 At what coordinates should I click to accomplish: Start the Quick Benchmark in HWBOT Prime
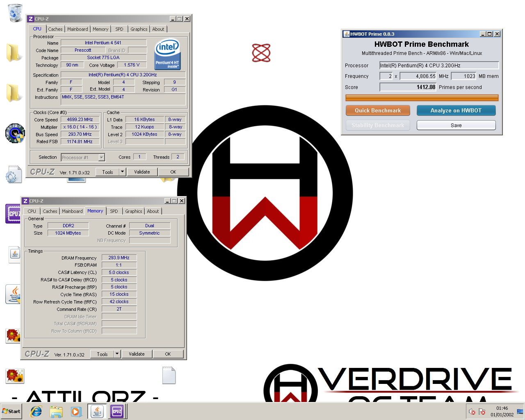(x=378, y=110)
